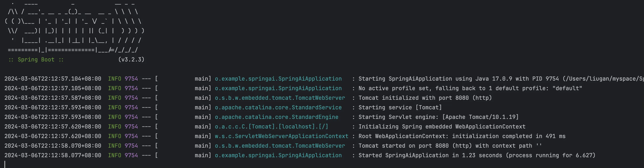Click the 2024-03-06T22:12:57.104+08:00 timestamp
644x168 pixels.
click(x=53, y=79)
